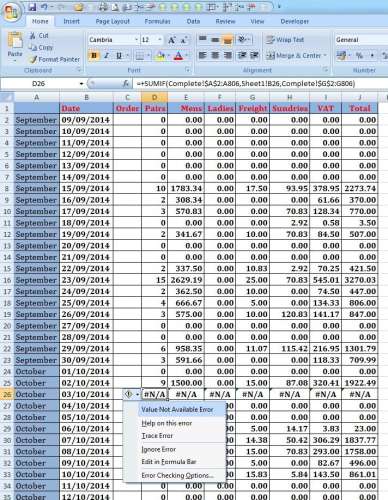The image size is (388, 500).
Task: Open the Merge & Center dropdown arrow
Action: pyautogui.click(x=325, y=55)
